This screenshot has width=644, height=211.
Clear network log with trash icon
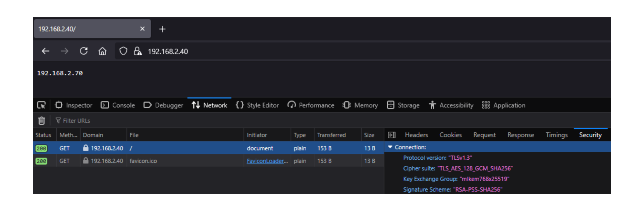point(41,121)
